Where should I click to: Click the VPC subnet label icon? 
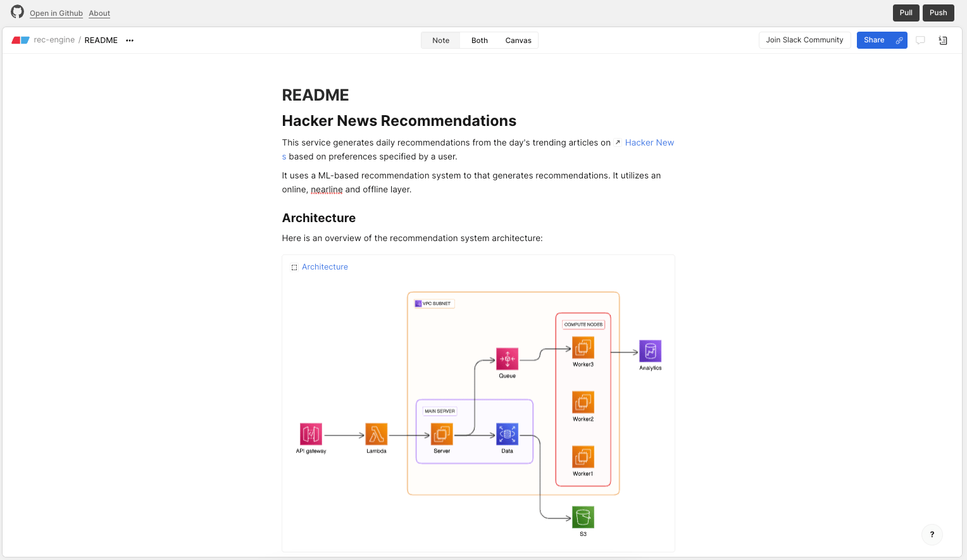point(418,304)
